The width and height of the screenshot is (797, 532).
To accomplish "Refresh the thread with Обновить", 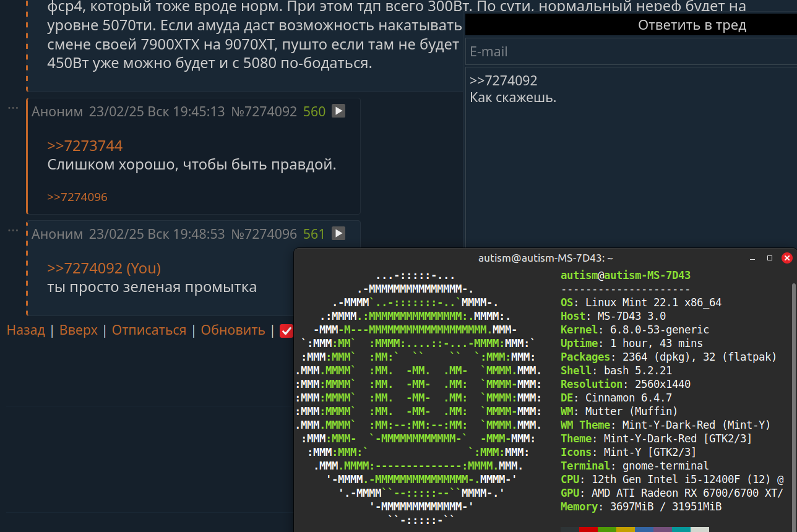I will 234,330.
